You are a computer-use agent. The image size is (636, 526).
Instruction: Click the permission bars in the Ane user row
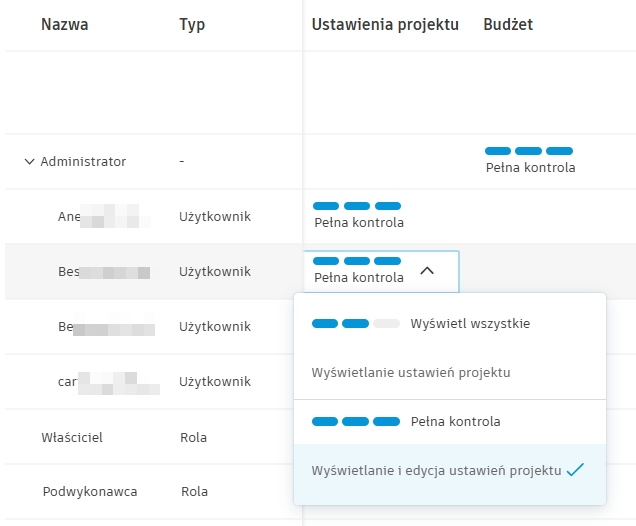point(357,206)
